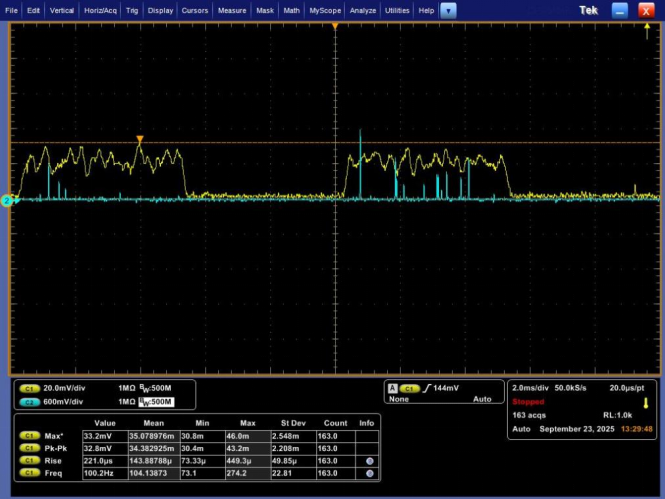The width and height of the screenshot is (665, 499).
Task: Select the C1 badge of the Pk-Pk measurement
Action: (29, 448)
